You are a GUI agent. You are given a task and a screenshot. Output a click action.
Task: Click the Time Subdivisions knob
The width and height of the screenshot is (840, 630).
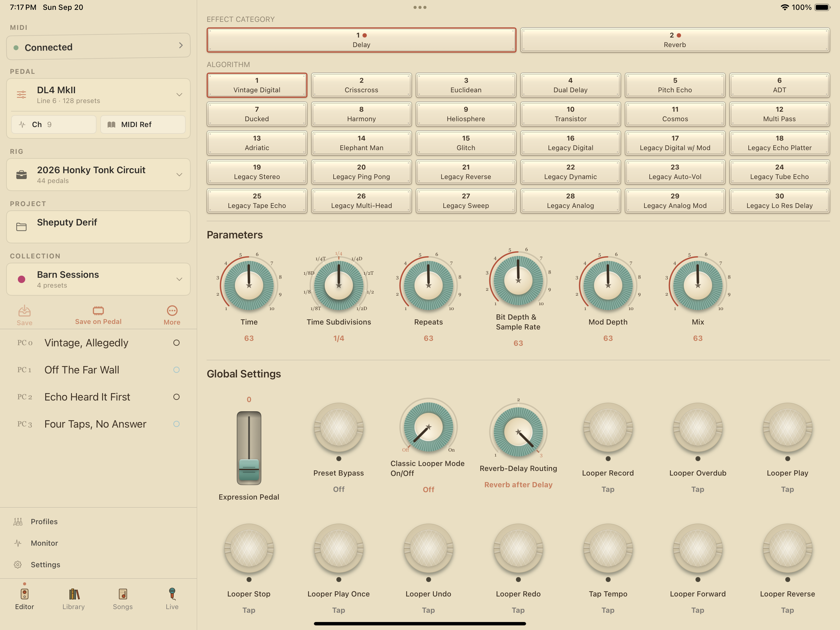coord(339,285)
